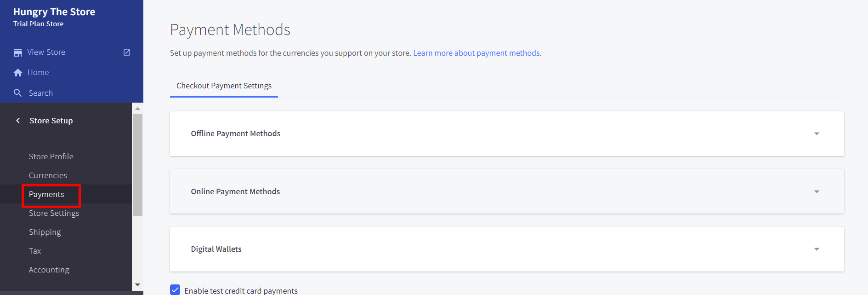Image resolution: width=868 pixels, height=295 pixels.
Task: Click the sidebar scroll up arrow
Action: click(x=137, y=109)
